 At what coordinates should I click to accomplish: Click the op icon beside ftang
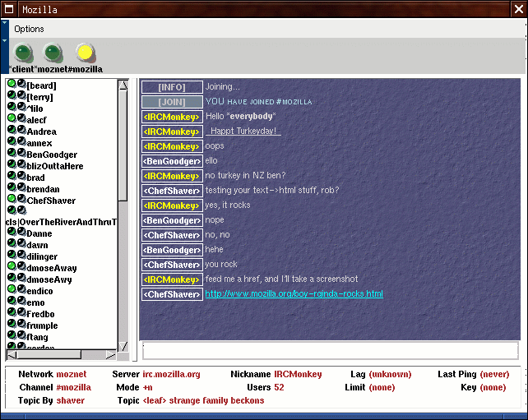(x=12, y=335)
